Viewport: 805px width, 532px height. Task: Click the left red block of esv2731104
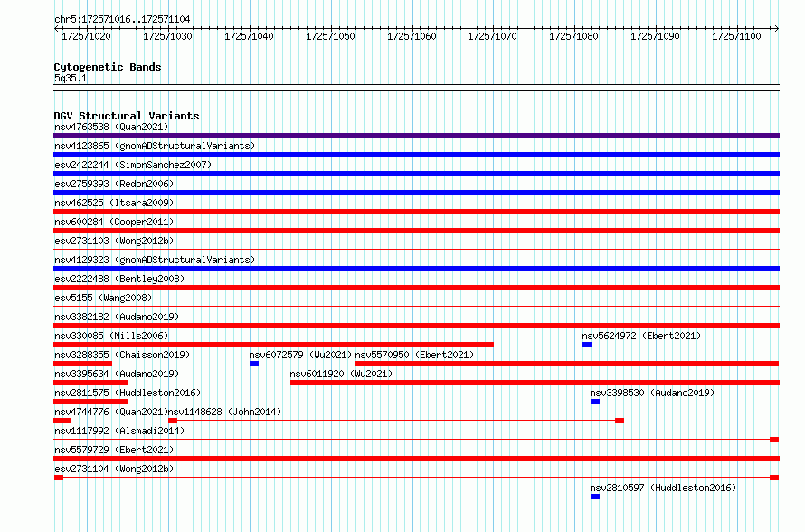coord(59,478)
